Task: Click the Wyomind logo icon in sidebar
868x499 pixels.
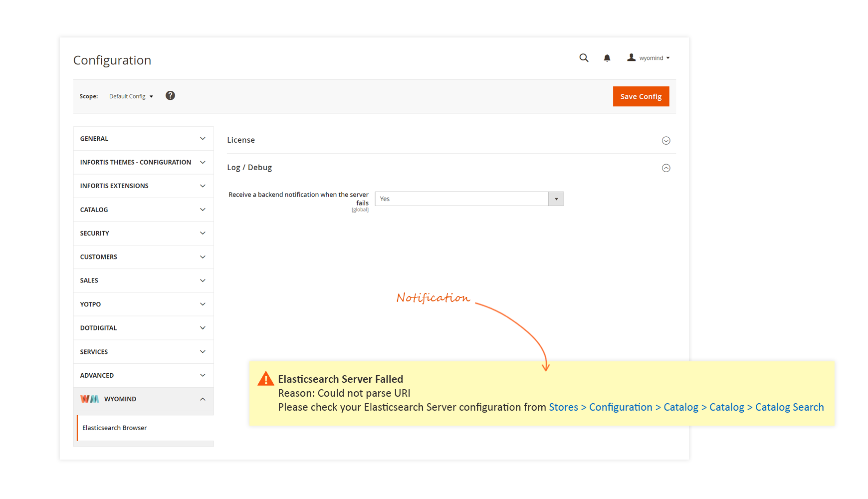Action: click(x=90, y=399)
